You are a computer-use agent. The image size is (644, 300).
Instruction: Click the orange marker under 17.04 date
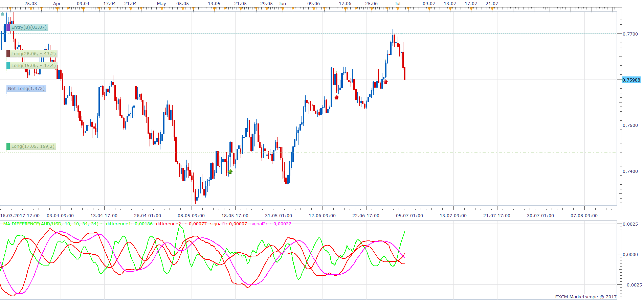coord(110,9)
